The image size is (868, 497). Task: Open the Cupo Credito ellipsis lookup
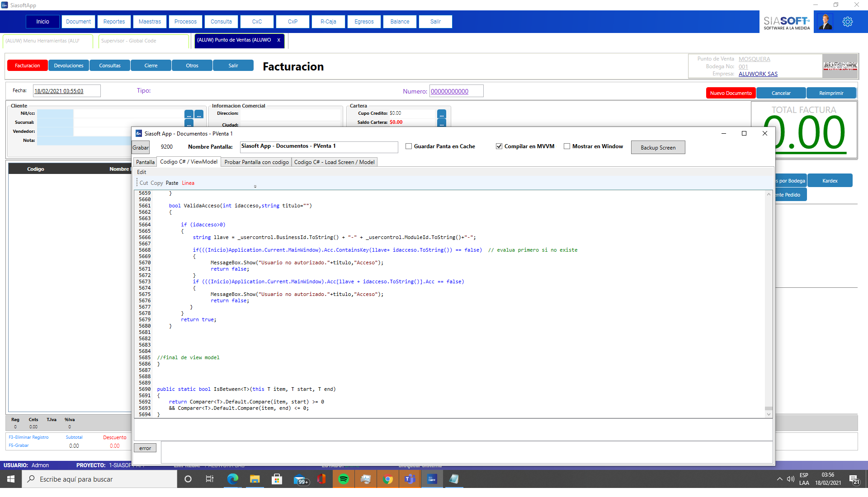442,114
